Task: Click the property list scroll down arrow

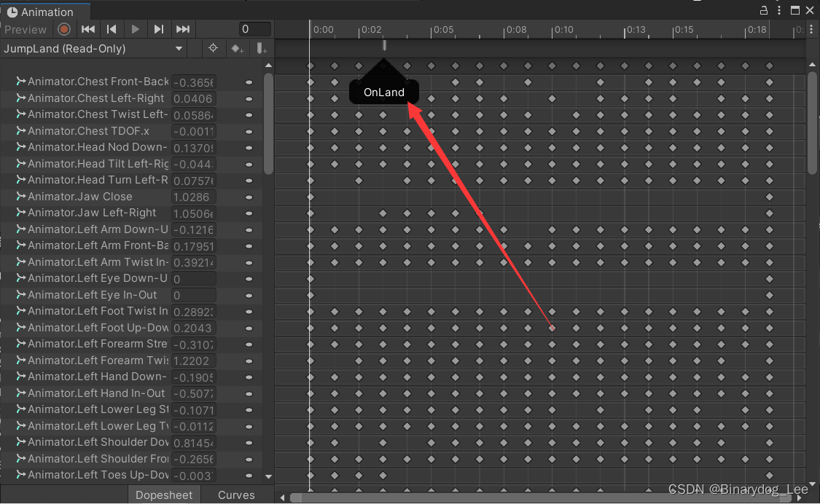Action: point(268,476)
